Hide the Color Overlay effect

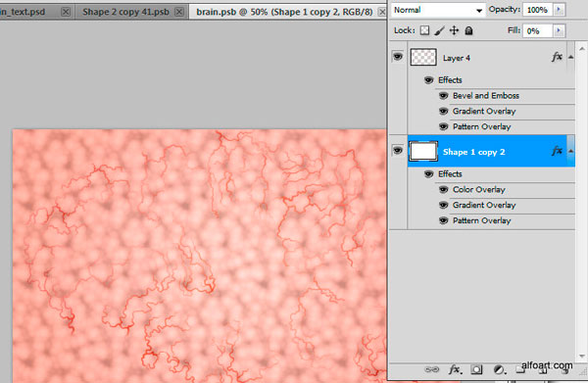(443, 190)
